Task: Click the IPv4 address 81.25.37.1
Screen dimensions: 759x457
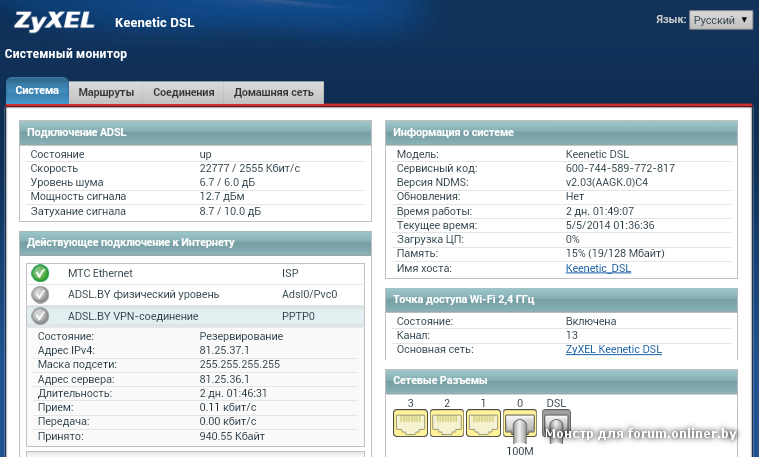Action: [225, 350]
